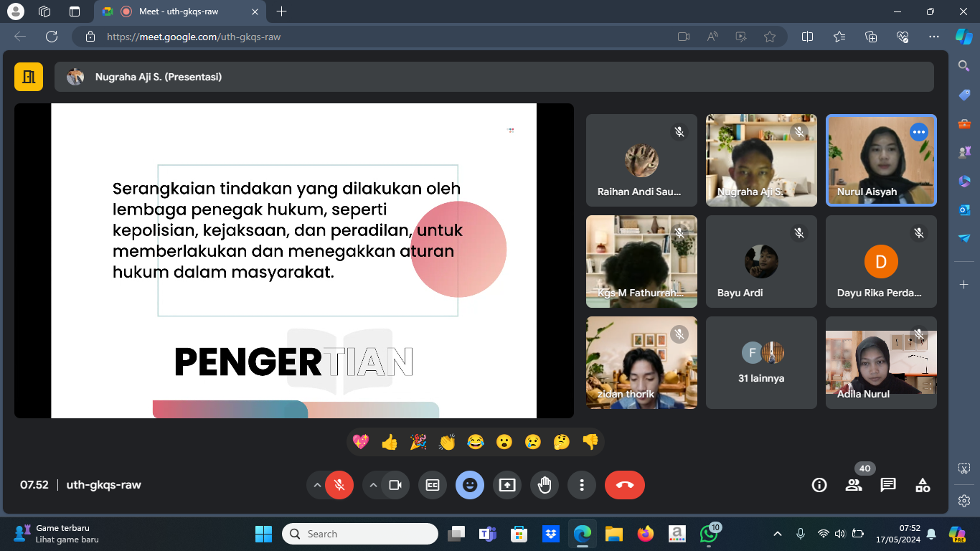Raise hand in the meeting
This screenshot has height=551, width=980.
[545, 485]
